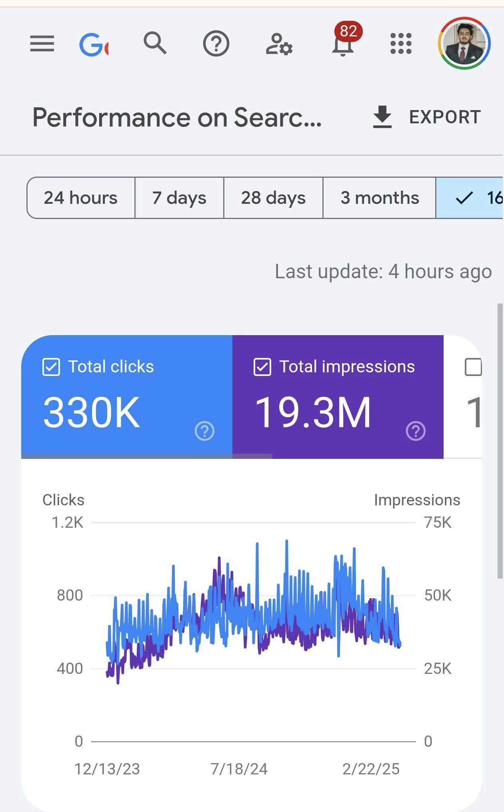Show help info for Total clicks
The width and height of the screenshot is (504, 812).
tap(204, 431)
